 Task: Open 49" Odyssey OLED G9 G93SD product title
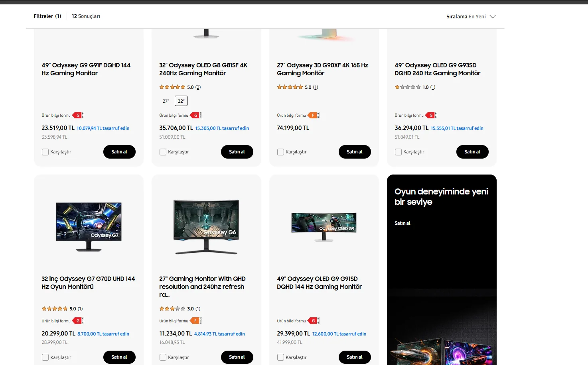[438, 69]
